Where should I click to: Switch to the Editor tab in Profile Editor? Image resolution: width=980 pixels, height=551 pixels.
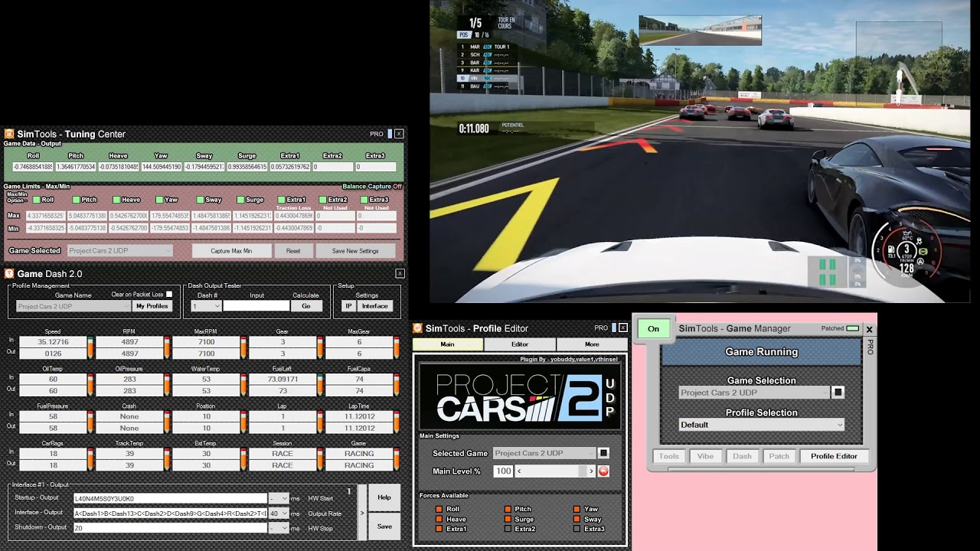(520, 344)
